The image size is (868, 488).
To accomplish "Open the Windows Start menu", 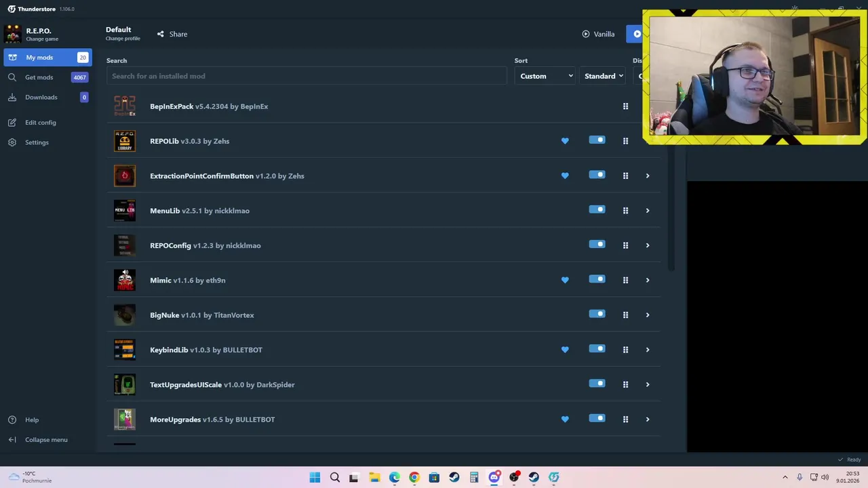I will [x=315, y=477].
